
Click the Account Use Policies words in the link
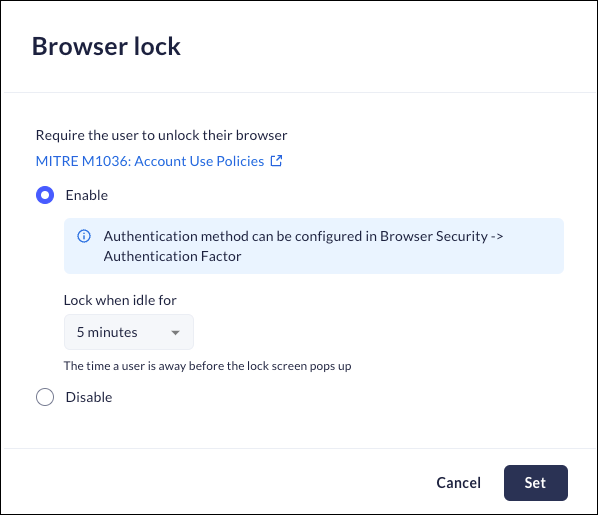click(199, 161)
